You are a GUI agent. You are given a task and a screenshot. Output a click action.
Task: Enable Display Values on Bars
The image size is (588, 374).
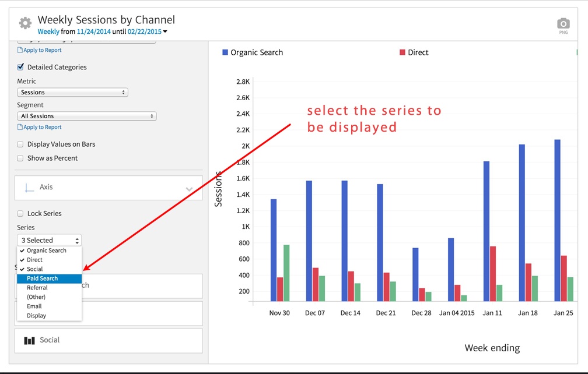[x=21, y=144]
